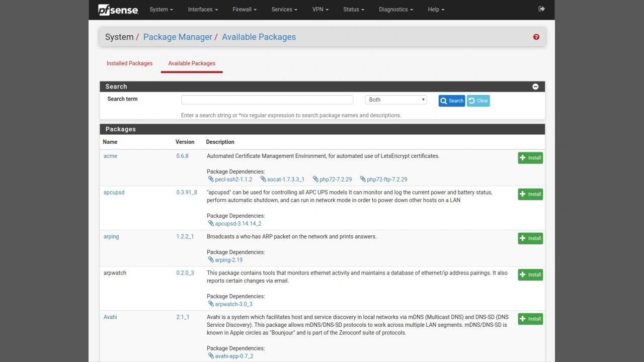Open the System dropdown menu
The height and width of the screenshot is (362, 644).
[x=161, y=10]
